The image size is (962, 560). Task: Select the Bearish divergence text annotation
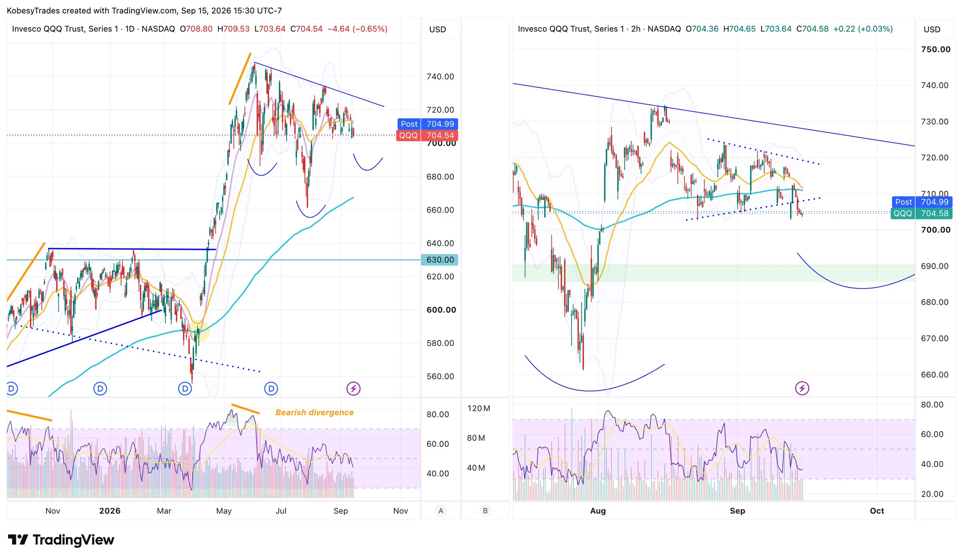coord(315,412)
